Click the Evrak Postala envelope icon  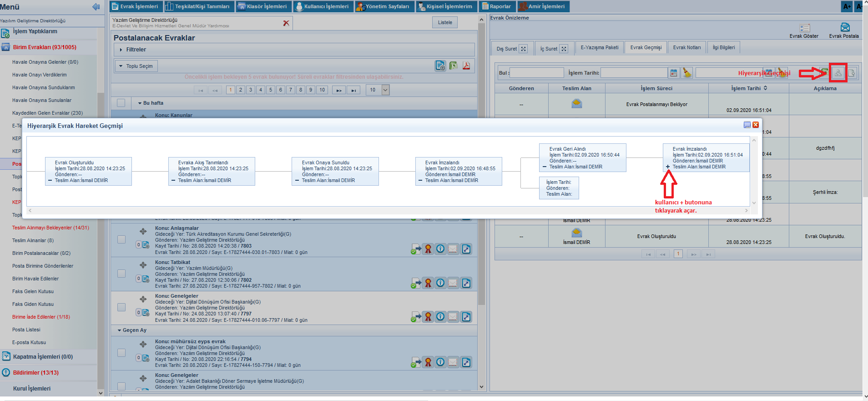tap(845, 28)
